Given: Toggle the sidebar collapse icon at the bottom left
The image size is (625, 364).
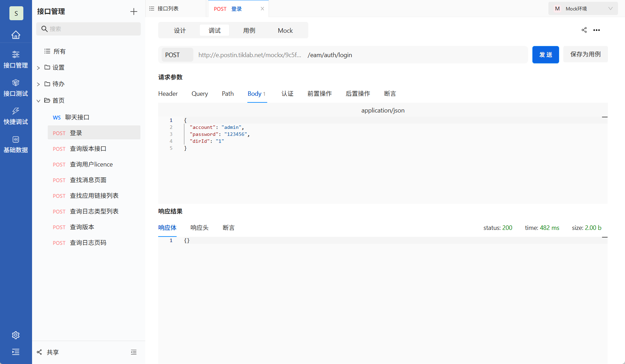Looking at the screenshot, I should [x=16, y=352].
